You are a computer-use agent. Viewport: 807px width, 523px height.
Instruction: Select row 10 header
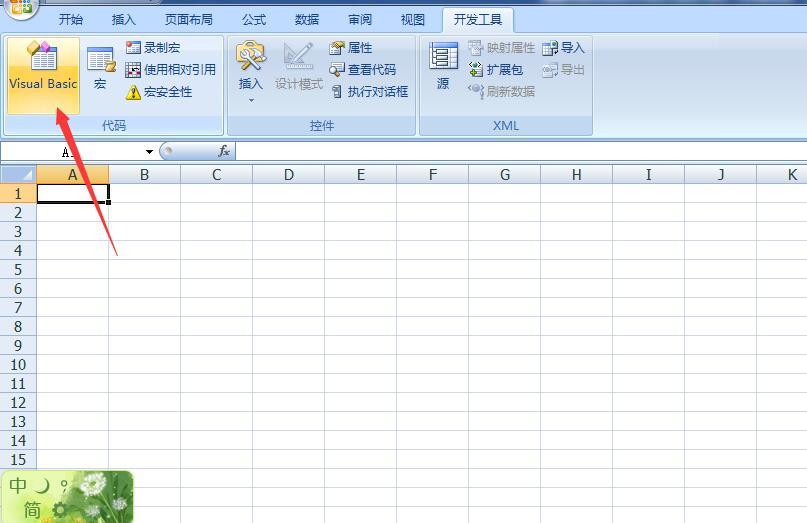click(x=18, y=364)
